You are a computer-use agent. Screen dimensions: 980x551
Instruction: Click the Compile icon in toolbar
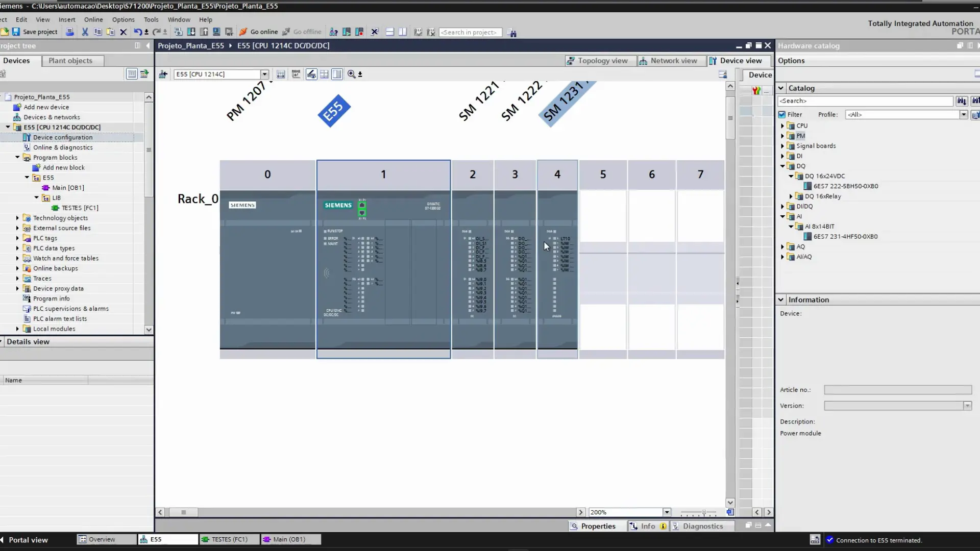click(x=178, y=32)
